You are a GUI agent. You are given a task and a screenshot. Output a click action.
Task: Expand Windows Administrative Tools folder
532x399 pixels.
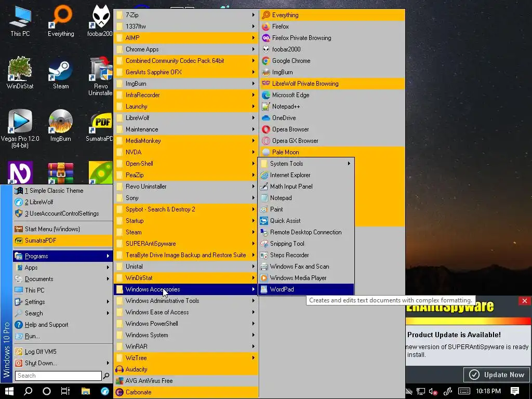tap(186, 301)
